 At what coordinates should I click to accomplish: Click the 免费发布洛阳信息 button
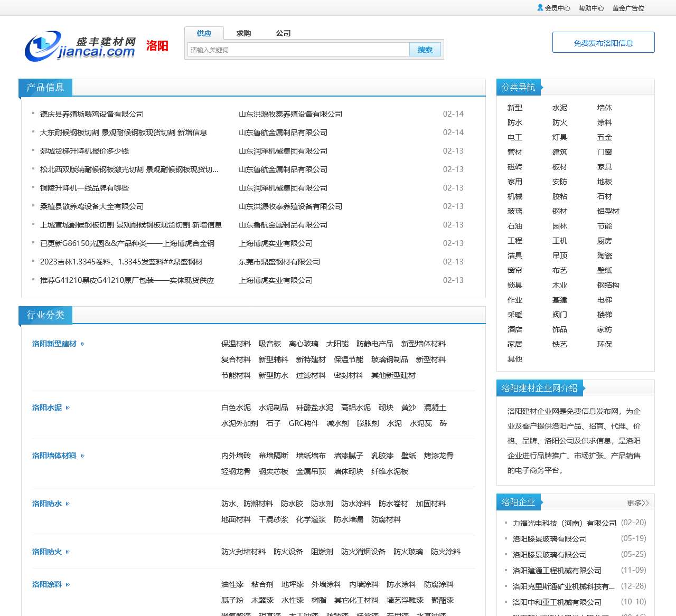click(603, 42)
